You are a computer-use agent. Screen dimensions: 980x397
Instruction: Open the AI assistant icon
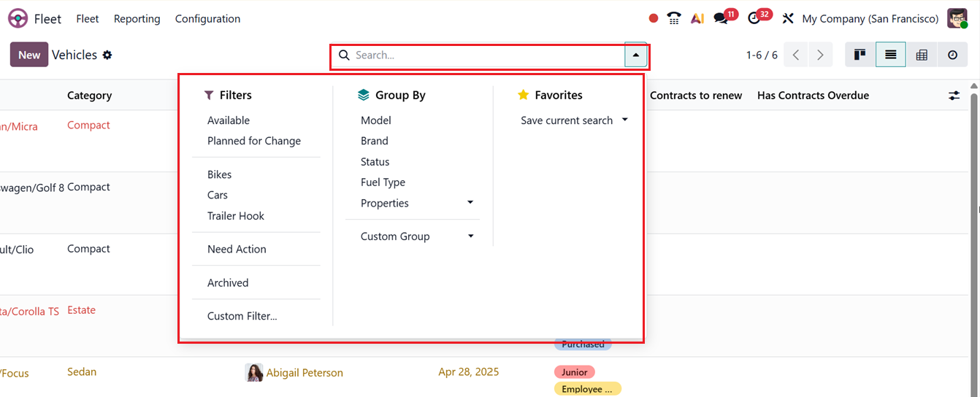click(x=697, y=18)
